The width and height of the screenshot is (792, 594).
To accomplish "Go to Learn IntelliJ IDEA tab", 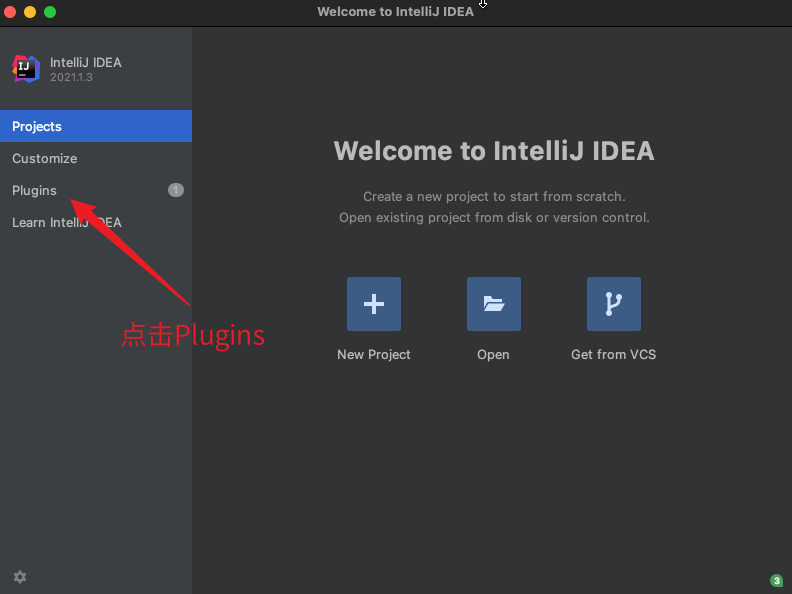I will coord(67,222).
